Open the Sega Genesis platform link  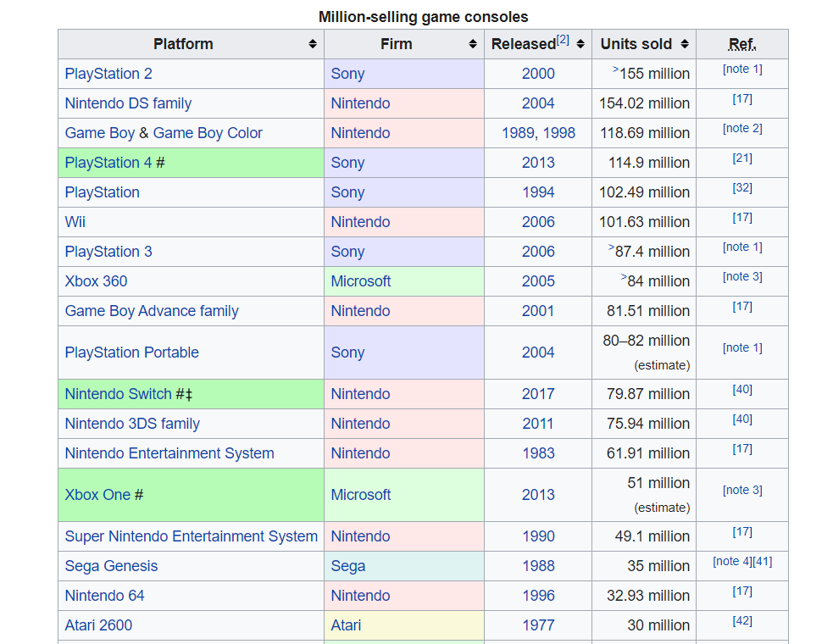tap(111, 566)
